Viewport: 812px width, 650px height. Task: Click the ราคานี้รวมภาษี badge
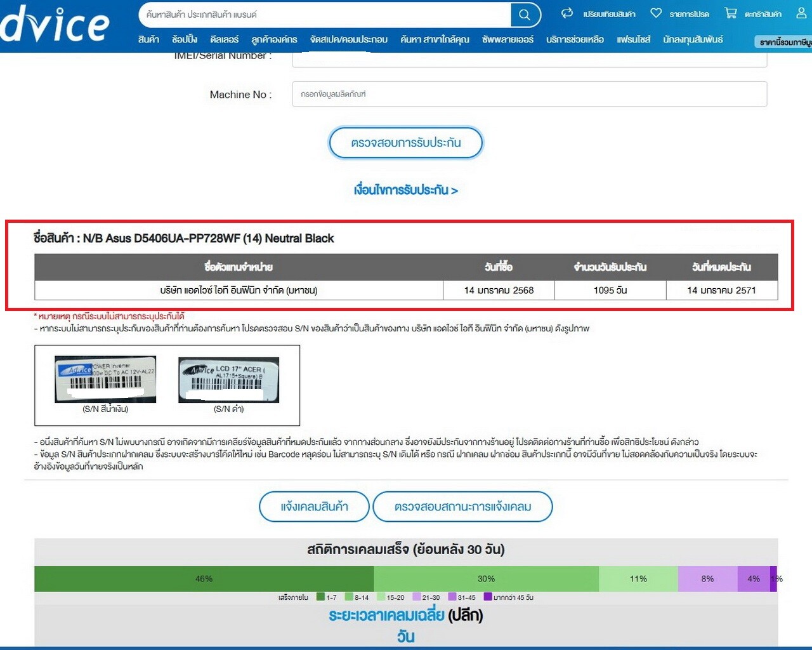click(x=783, y=43)
